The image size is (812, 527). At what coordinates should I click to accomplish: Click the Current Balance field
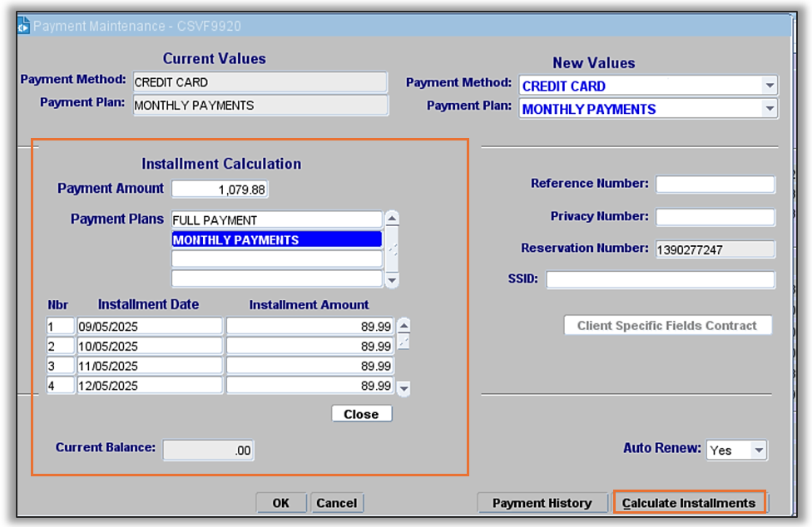(x=208, y=450)
